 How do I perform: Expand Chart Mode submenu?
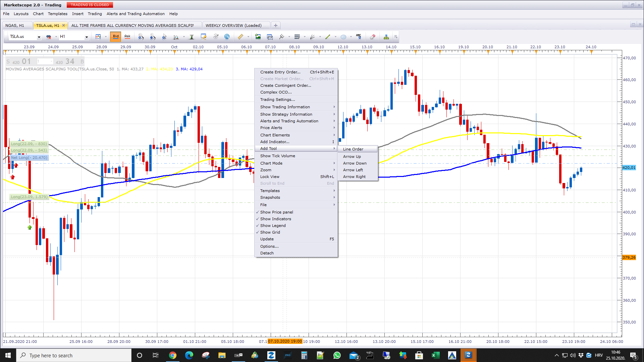(x=296, y=163)
